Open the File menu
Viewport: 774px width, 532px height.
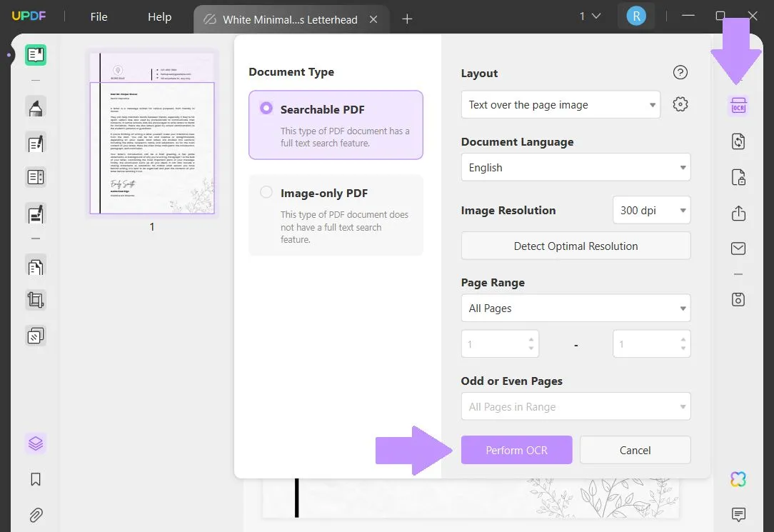[99, 16]
